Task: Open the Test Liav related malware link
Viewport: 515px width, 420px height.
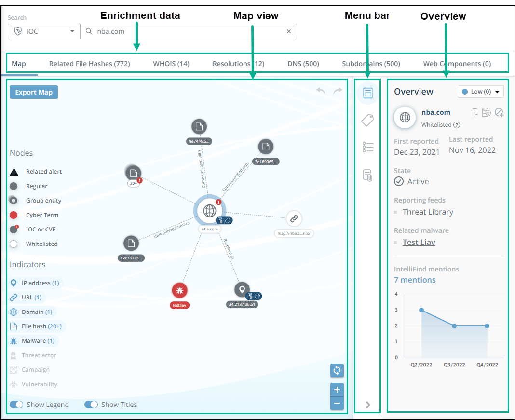Action: pyautogui.click(x=419, y=243)
